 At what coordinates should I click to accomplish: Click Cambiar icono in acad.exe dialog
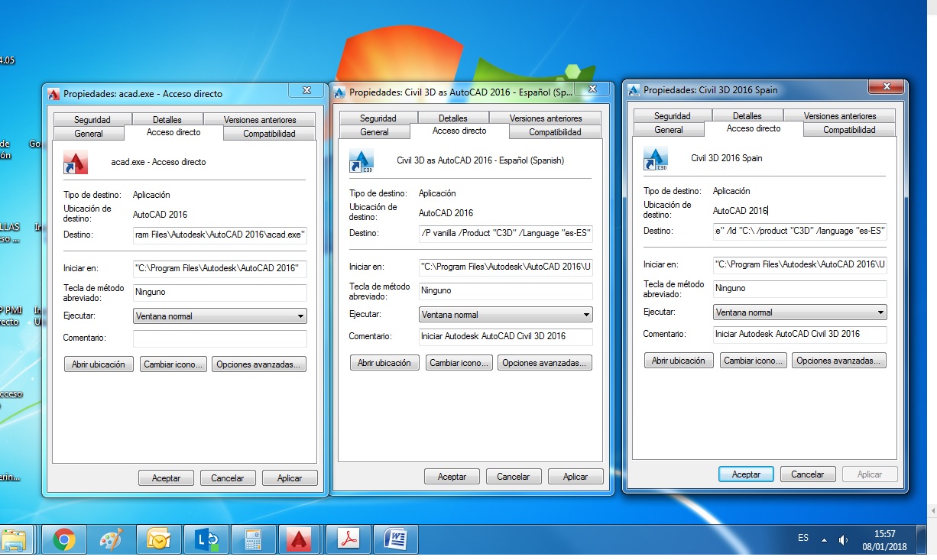[173, 364]
